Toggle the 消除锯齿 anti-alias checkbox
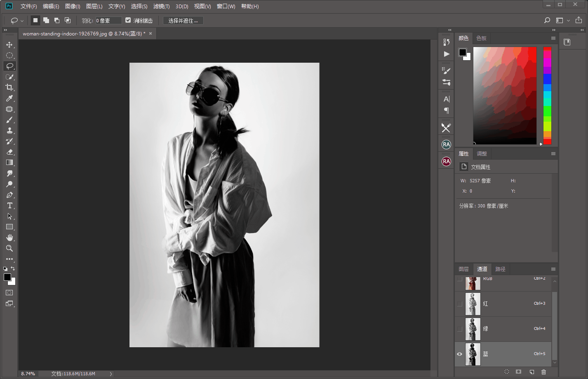 click(128, 20)
